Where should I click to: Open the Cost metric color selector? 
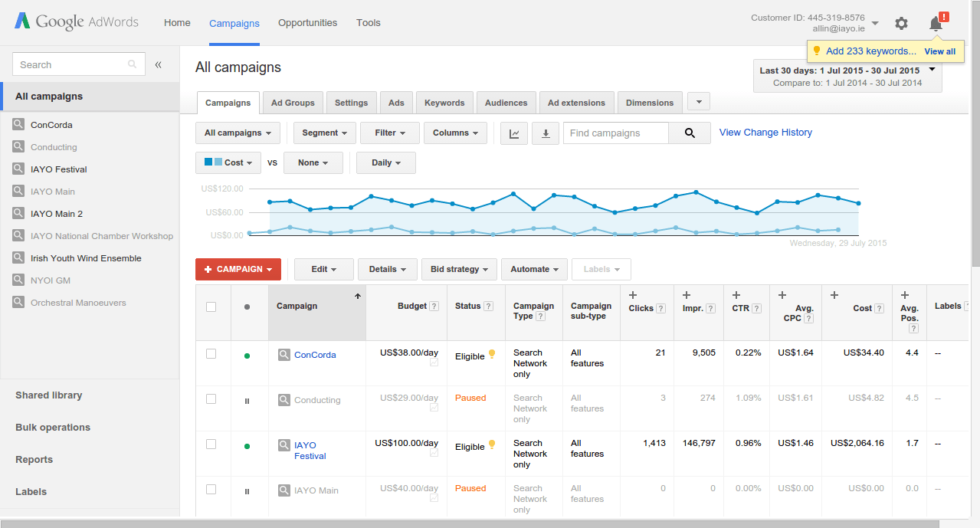pos(228,163)
